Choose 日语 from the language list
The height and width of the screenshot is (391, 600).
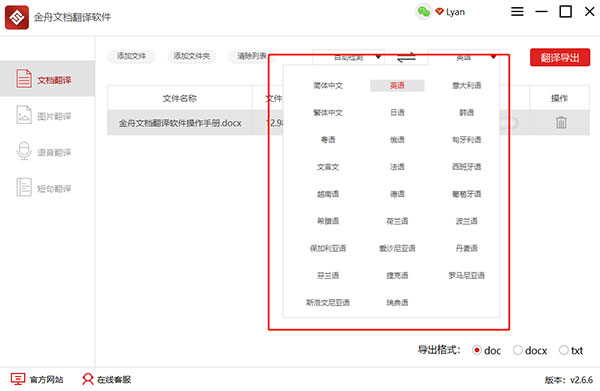pyautogui.click(x=397, y=112)
